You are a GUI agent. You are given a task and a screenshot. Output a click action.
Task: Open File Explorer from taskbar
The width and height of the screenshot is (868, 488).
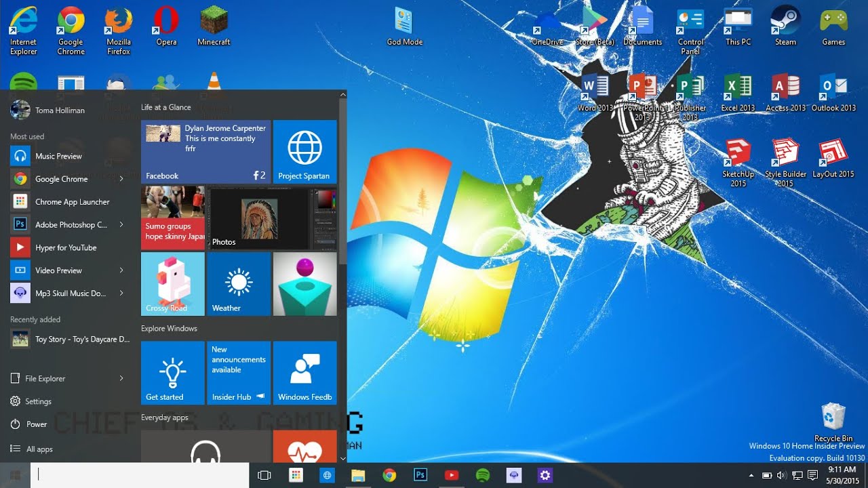click(x=358, y=476)
